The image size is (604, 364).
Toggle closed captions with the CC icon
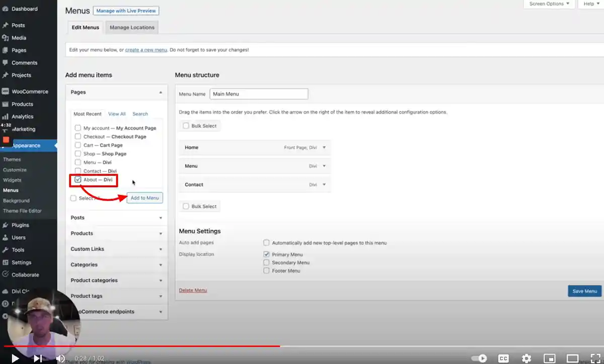point(503,358)
